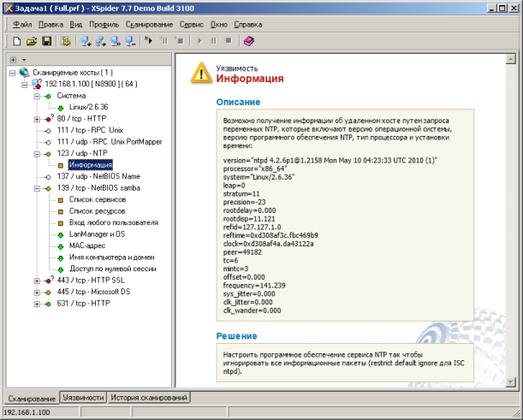Open the Окно menu
The image size is (523, 420).
pyautogui.click(x=219, y=24)
